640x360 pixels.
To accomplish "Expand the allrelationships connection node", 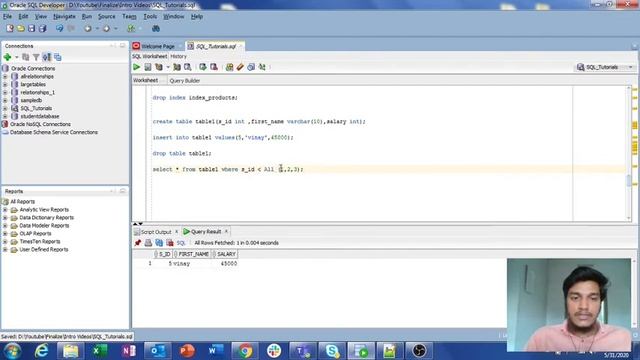I will point(5,77).
